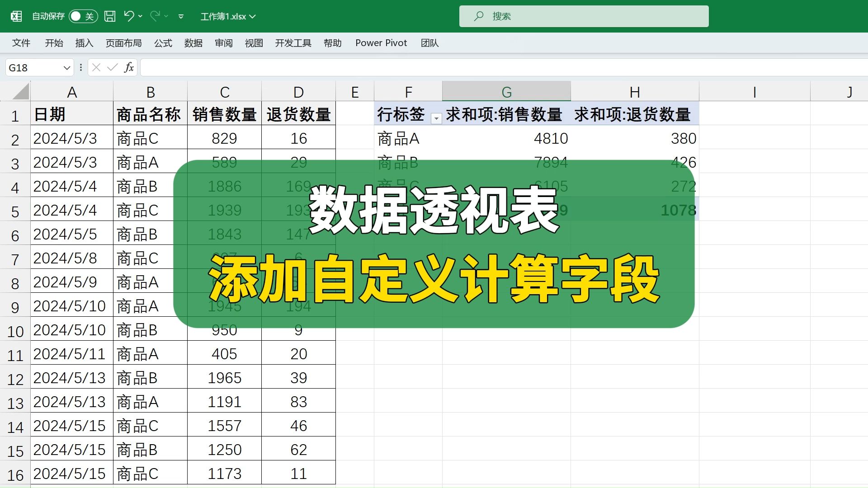This screenshot has width=868, height=488.
Task: Select the column G header
Action: [506, 92]
